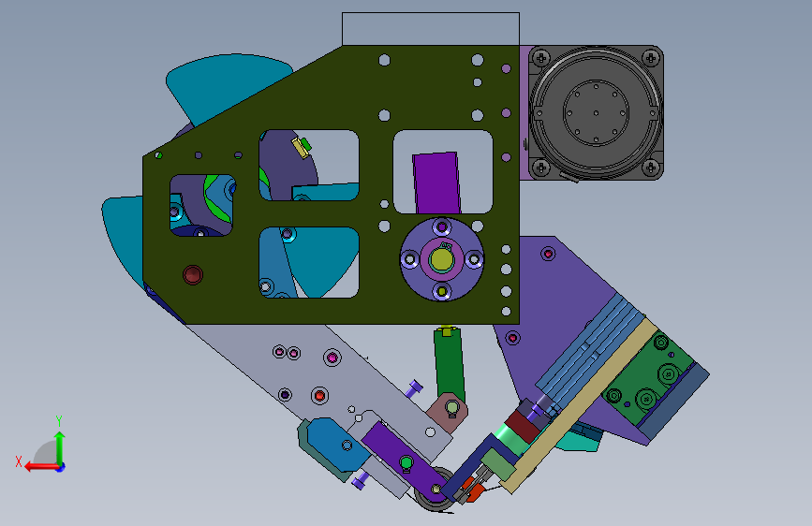Image resolution: width=812 pixels, height=526 pixels.
Task: Select the purple rectangular block behind upper-right window
Action: click(436, 183)
